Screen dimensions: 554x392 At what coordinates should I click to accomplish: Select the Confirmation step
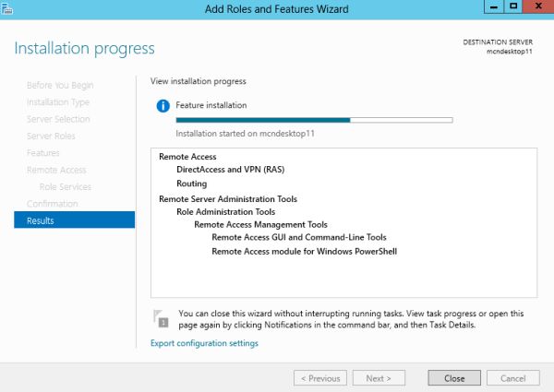[x=53, y=204]
